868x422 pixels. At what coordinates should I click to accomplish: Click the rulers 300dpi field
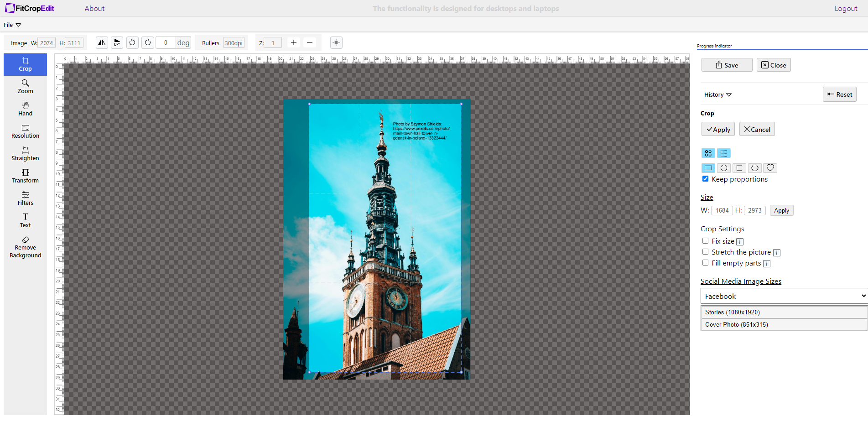[234, 43]
